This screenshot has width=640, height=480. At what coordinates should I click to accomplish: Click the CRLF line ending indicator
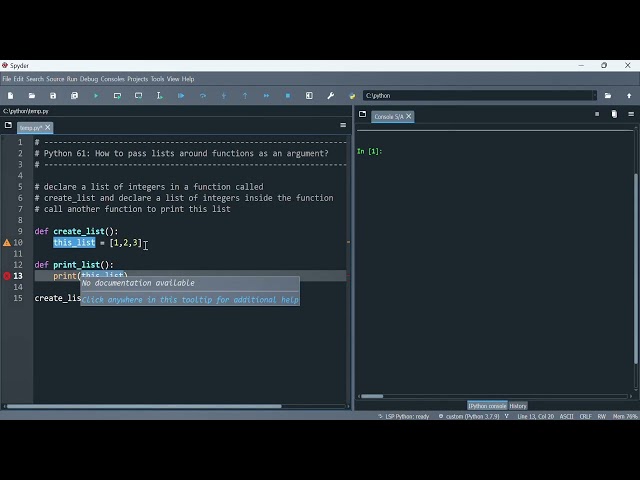click(x=585, y=416)
